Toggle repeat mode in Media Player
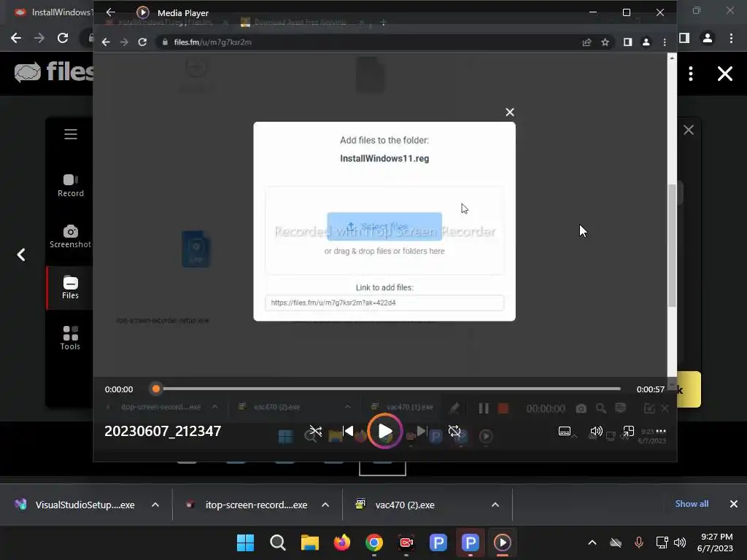 pos(454,432)
